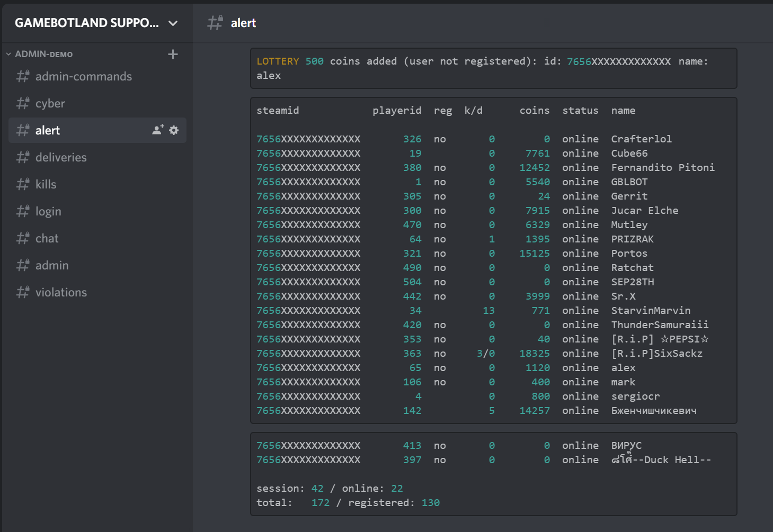Switch to the login channel
The width and height of the screenshot is (773, 532).
coord(97,211)
